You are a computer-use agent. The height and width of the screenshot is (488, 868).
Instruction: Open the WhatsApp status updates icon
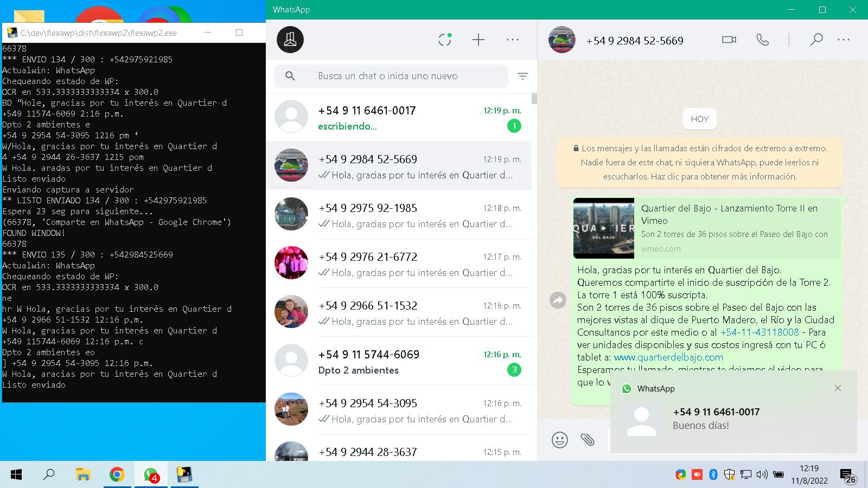click(x=445, y=40)
